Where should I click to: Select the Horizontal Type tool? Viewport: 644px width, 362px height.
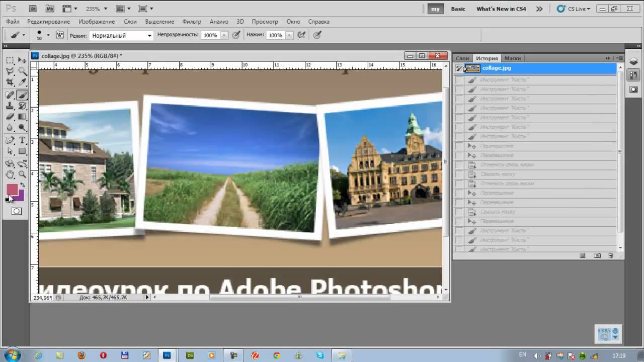[x=22, y=140]
